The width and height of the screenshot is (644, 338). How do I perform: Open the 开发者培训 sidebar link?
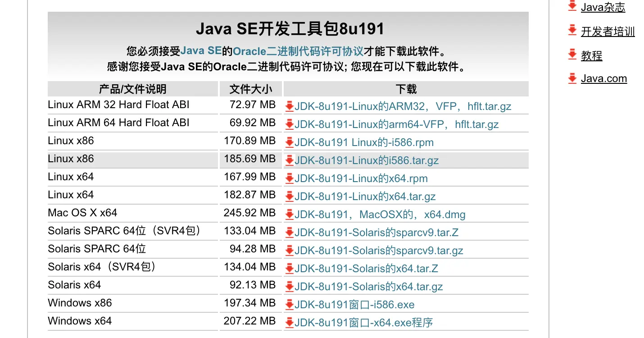click(x=608, y=32)
